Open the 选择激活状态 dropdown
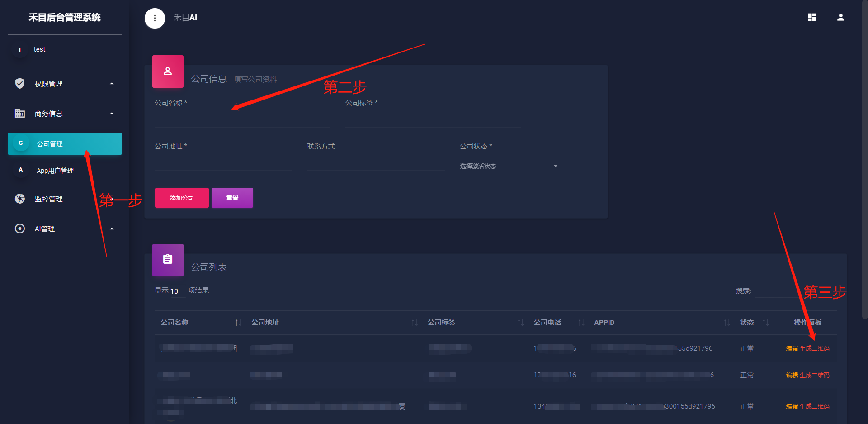 514,166
